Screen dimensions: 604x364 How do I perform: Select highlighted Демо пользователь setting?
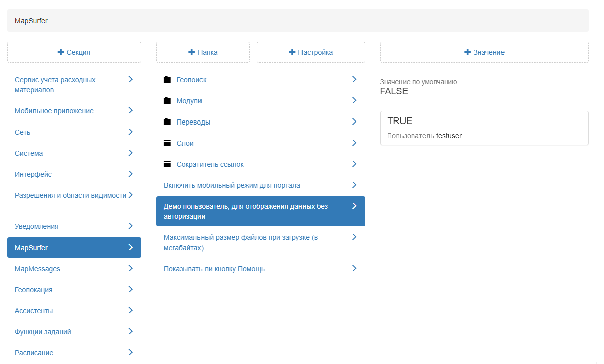(x=261, y=211)
